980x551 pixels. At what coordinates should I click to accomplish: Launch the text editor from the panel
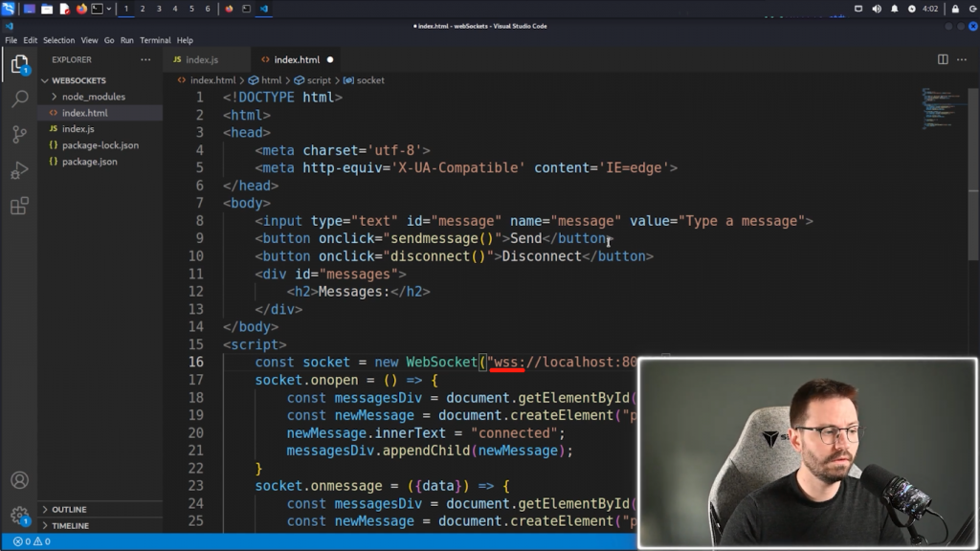click(x=64, y=9)
